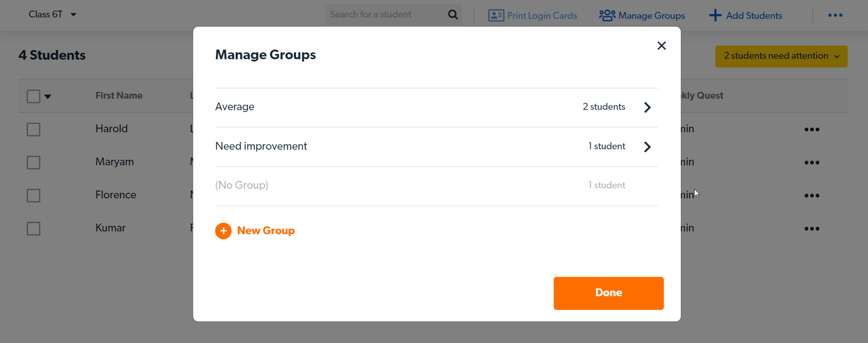Check the checkbox next to Kumar
868x343 pixels.
coord(33,228)
